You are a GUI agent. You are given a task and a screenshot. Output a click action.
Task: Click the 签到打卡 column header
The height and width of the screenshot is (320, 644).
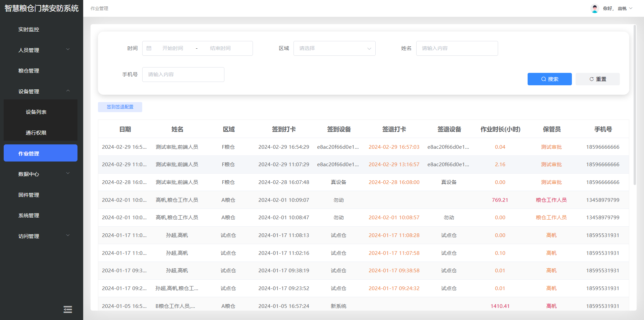pos(284,129)
